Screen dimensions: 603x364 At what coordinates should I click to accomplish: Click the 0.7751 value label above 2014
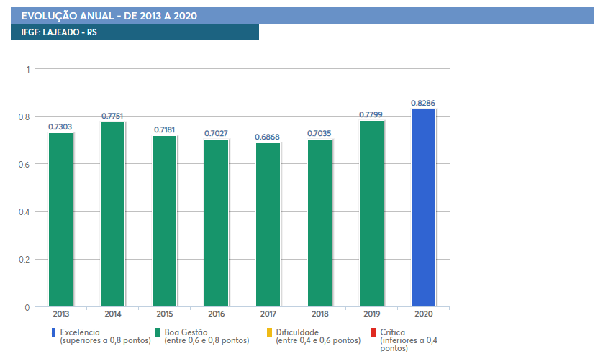(x=112, y=116)
